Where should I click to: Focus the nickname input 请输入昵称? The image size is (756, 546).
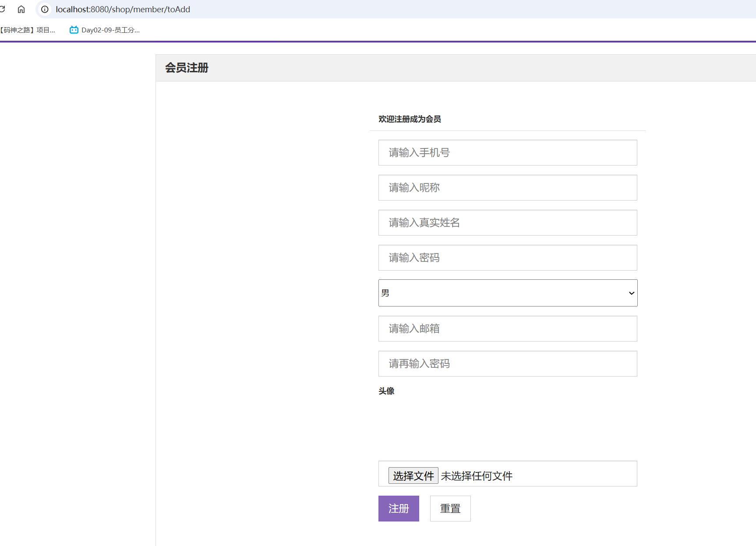pyautogui.click(x=507, y=187)
